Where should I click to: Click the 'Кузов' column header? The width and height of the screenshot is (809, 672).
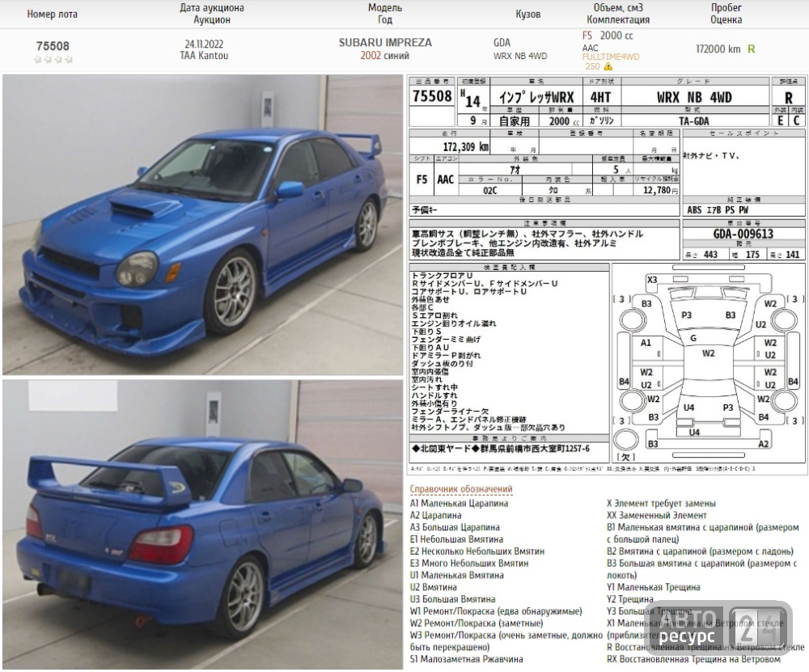tap(527, 15)
